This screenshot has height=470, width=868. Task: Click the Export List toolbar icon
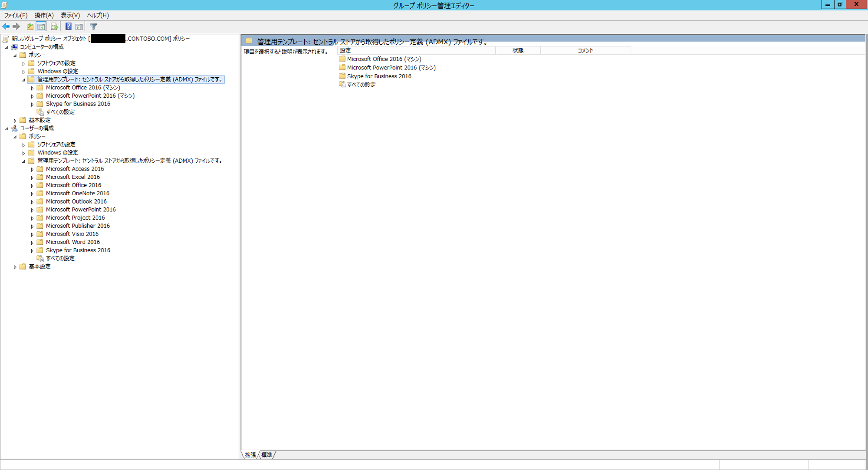pos(54,27)
